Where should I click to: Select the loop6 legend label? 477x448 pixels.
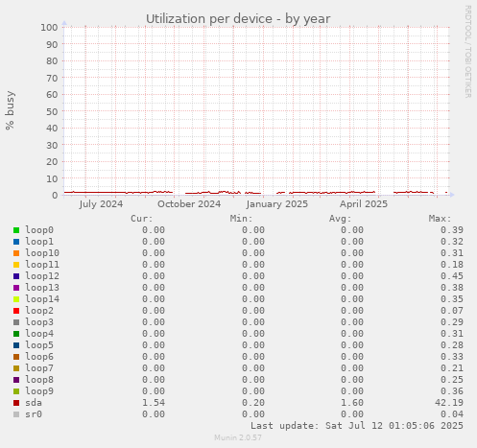(x=39, y=357)
